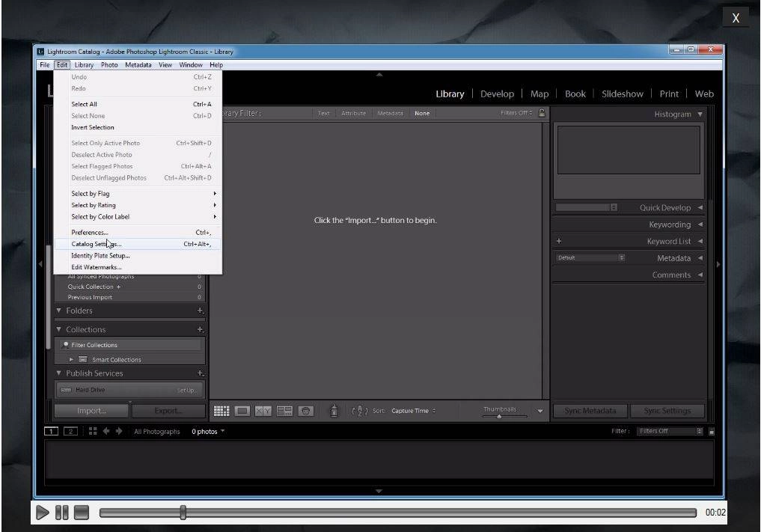Click filmstrip grid shortcut icon
Viewport: 761px width, 532px height.
point(93,431)
